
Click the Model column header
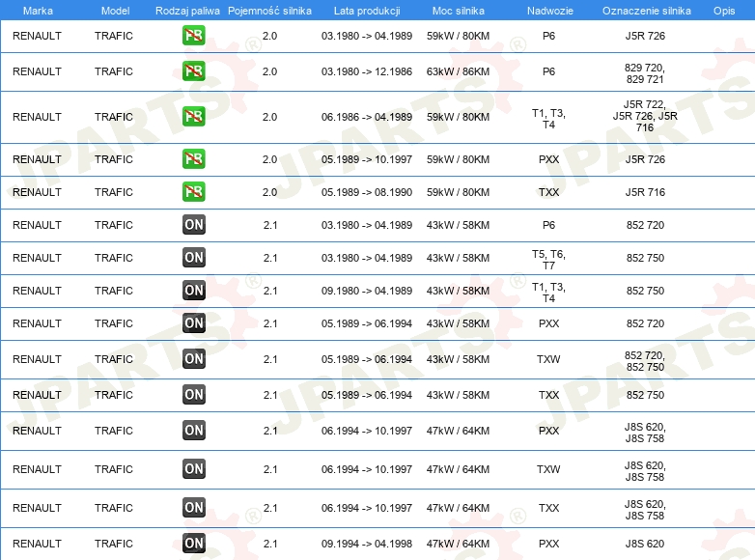click(115, 11)
